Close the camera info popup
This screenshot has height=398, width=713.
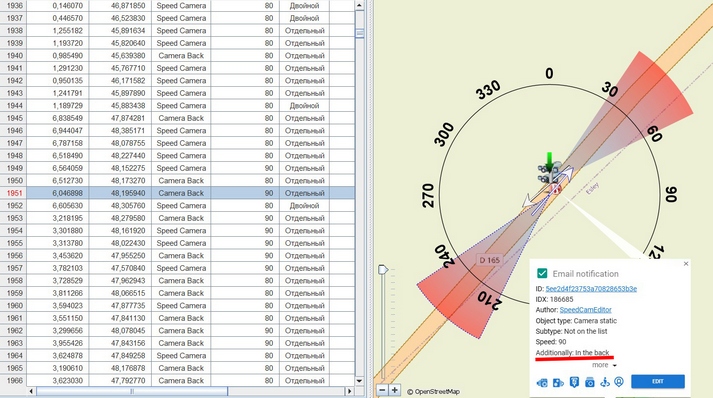point(686,264)
